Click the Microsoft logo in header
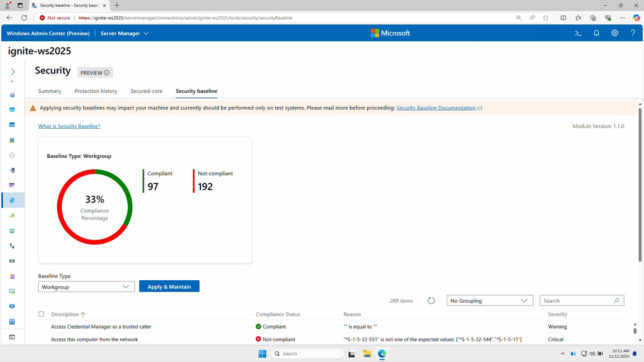644x362 pixels. coord(390,33)
